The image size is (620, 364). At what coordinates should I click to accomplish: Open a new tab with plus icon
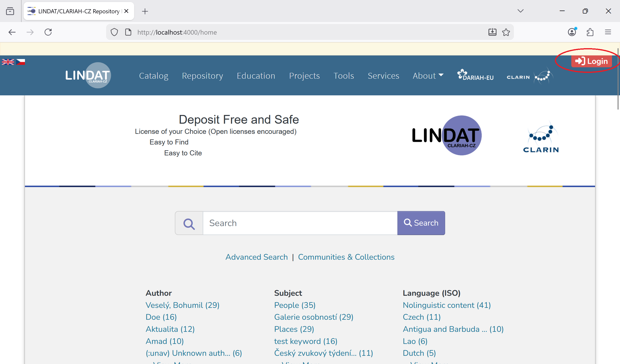coord(145,11)
